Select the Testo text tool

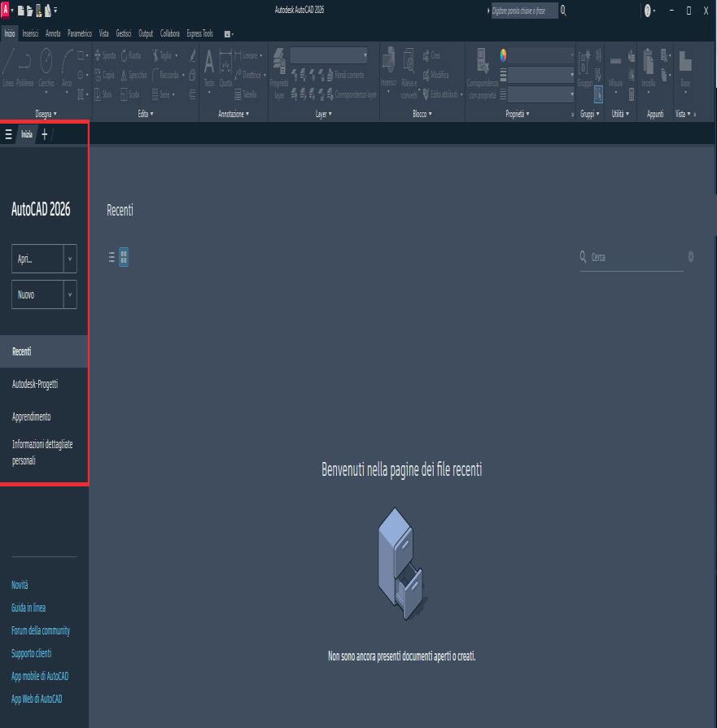[x=209, y=68]
